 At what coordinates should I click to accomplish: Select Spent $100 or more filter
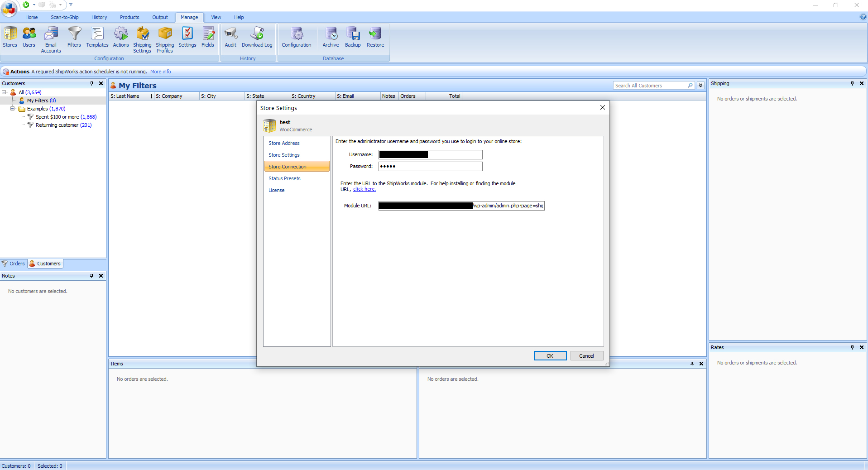(x=66, y=117)
